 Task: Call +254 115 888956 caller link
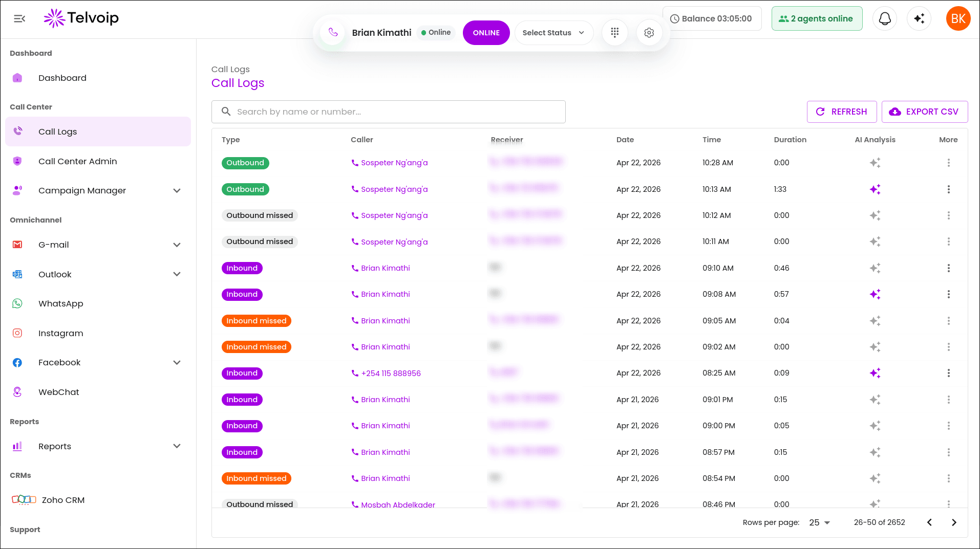pyautogui.click(x=386, y=374)
